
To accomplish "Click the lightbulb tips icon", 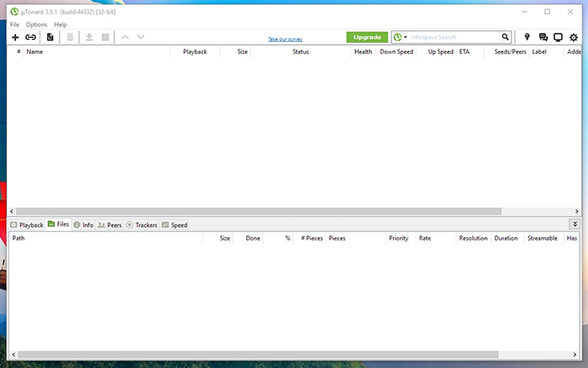I will pyautogui.click(x=527, y=37).
